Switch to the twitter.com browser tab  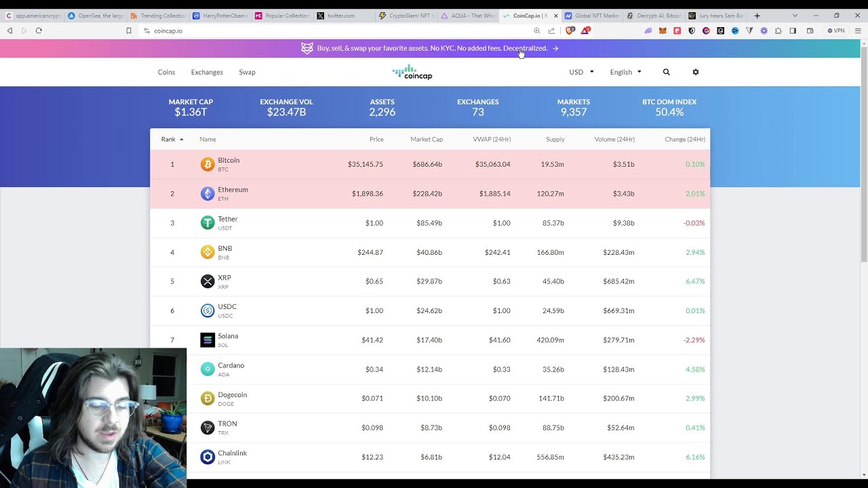coord(340,16)
